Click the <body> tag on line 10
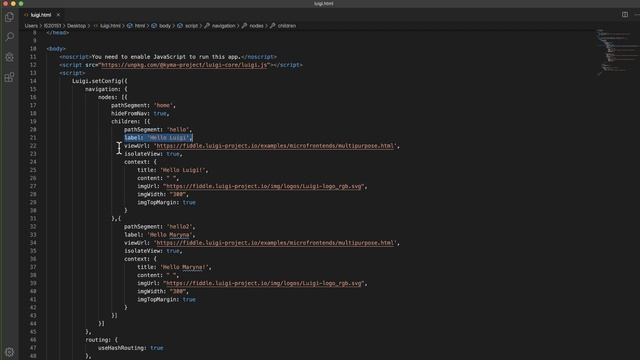Image resolution: width=640 pixels, height=360 pixels. tap(56, 49)
